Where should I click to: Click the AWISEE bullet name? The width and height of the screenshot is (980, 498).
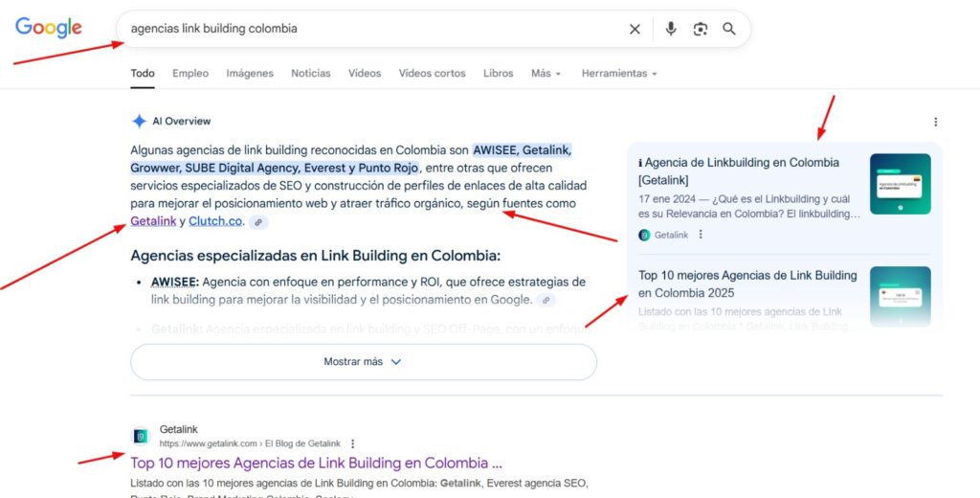pyautogui.click(x=175, y=283)
